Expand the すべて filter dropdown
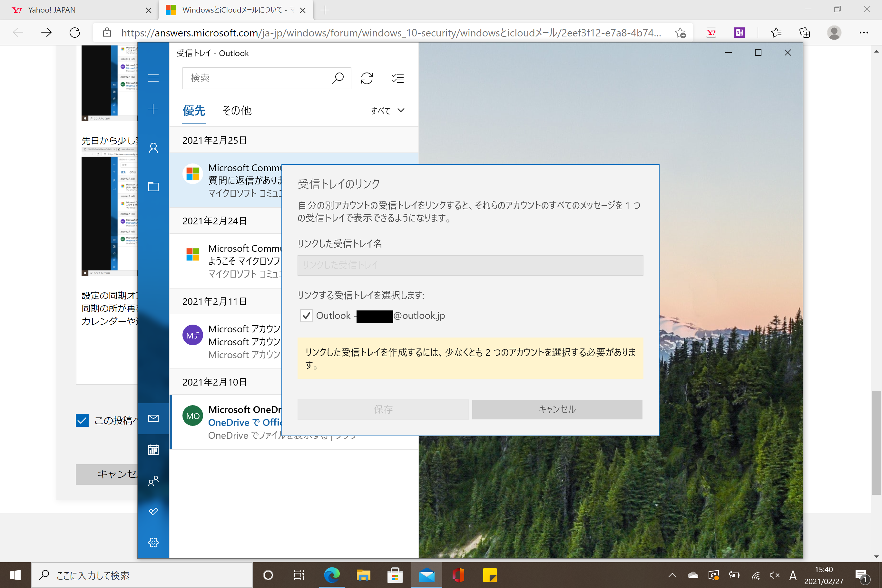Viewport: 882px width, 588px height. [387, 111]
